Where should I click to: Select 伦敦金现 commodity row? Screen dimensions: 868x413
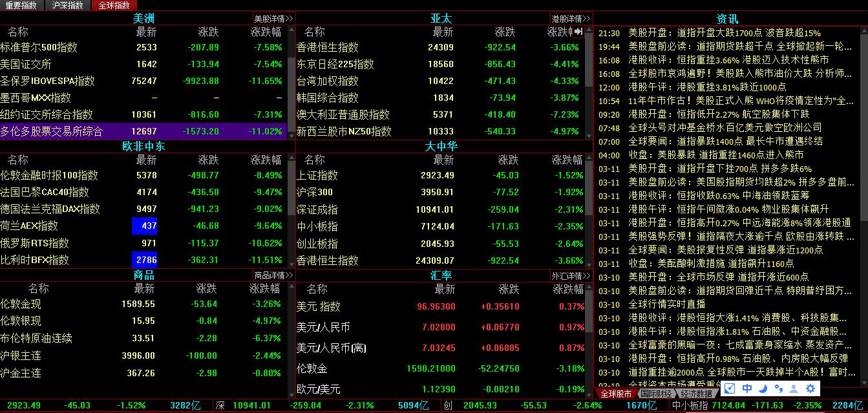(143, 304)
